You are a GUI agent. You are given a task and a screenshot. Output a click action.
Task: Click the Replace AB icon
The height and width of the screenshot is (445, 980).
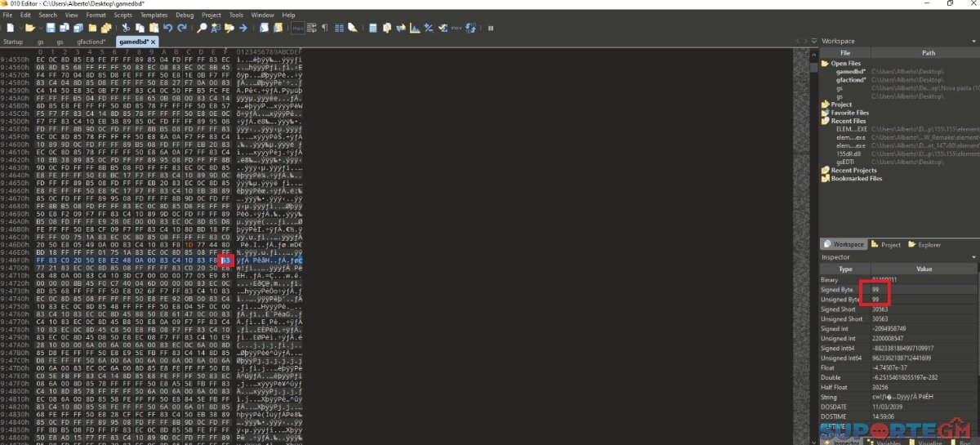click(216, 28)
